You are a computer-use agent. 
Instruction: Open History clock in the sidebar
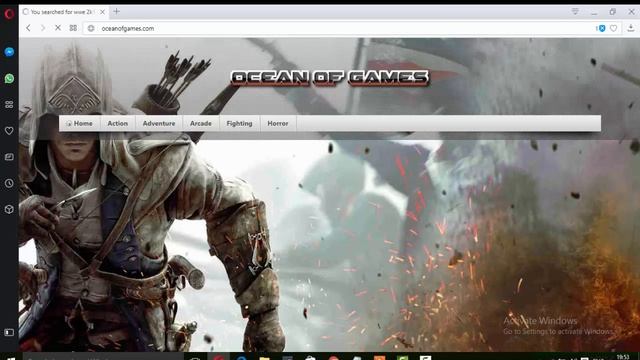click(x=9, y=183)
